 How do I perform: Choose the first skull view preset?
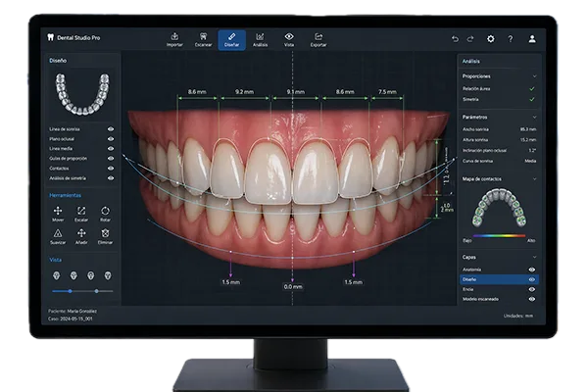pos(56,276)
